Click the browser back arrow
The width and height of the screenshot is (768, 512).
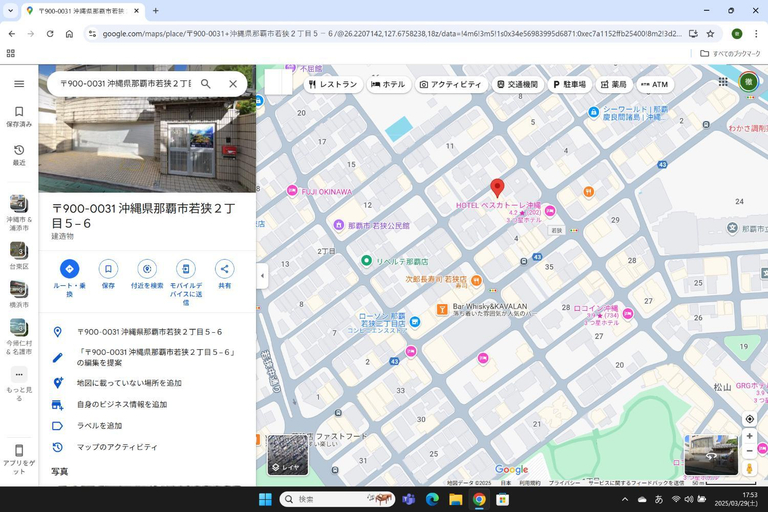click(12, 34)
